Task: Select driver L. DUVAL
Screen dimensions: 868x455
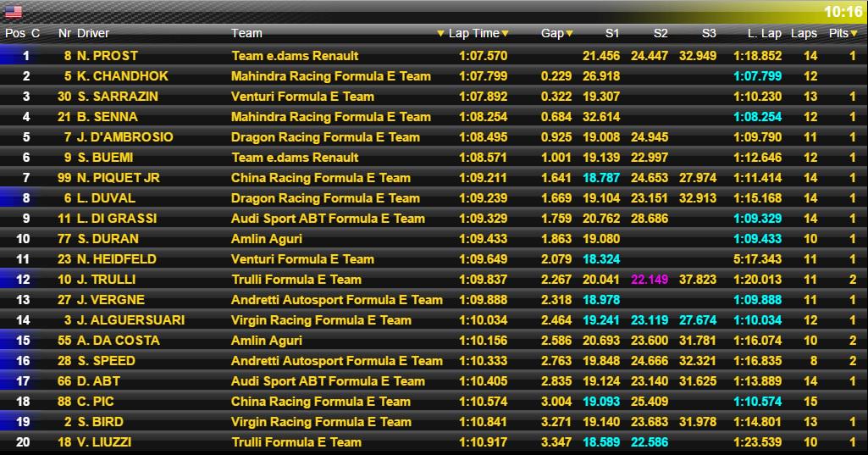Action: point(106,198)
